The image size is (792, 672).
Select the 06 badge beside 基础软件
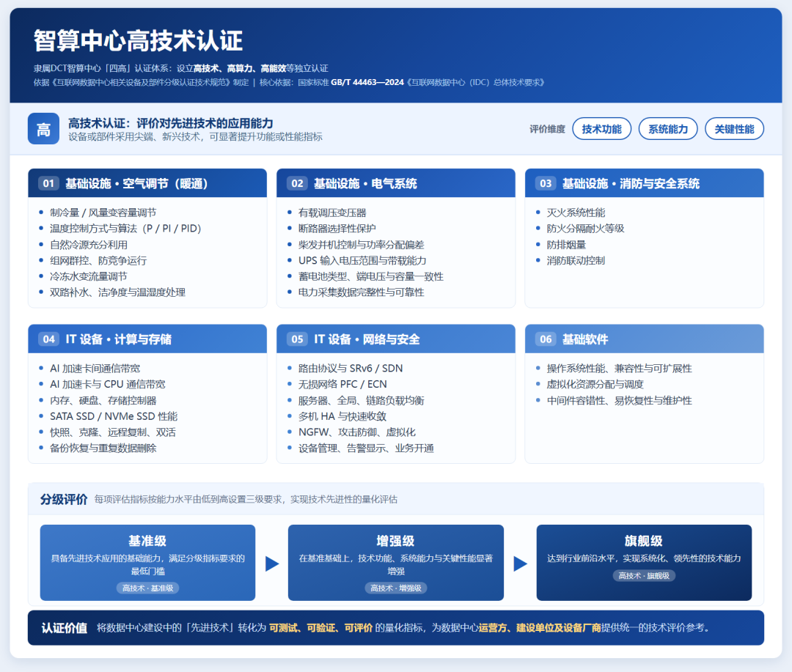(546, 339)
